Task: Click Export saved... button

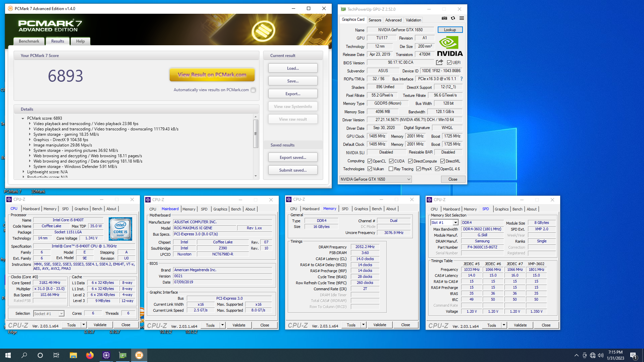Action: coord(293,158)
